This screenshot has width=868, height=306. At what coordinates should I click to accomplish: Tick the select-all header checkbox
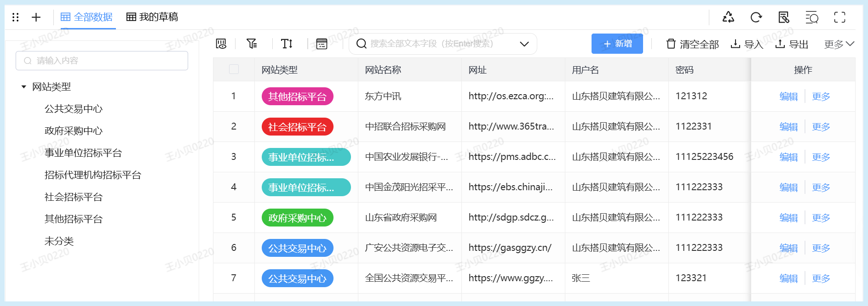tap(234, 69)
